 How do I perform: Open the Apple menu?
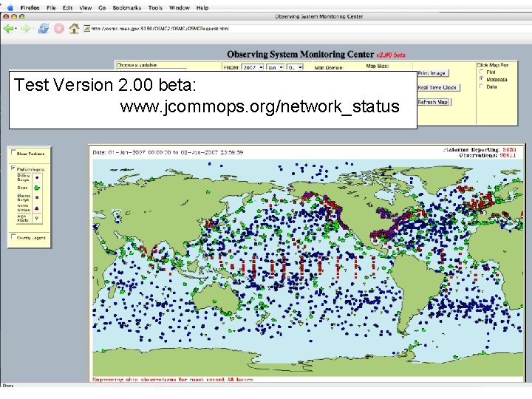point(10,7)
